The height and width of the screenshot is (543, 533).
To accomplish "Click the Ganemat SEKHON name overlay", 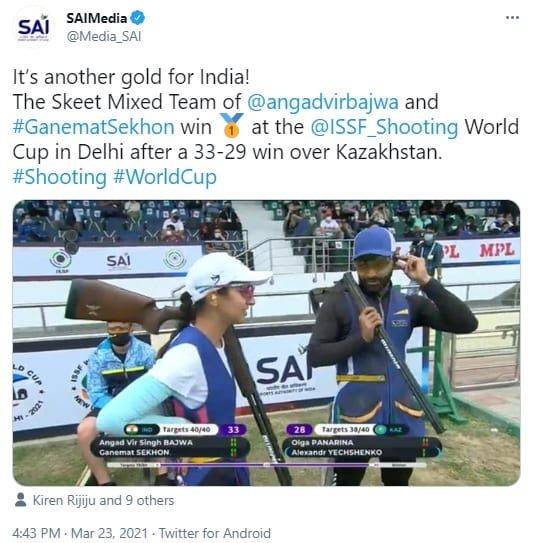I will pyautogui.click(x=134, y=452).
